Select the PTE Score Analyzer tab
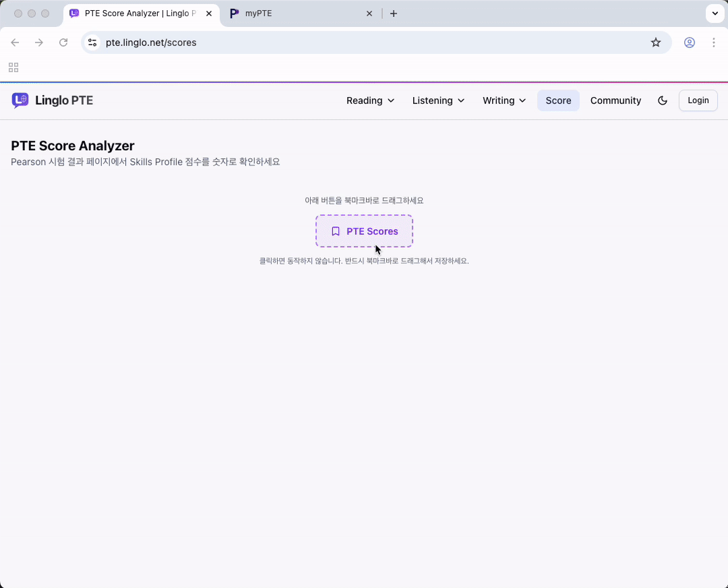Screen dimensions: 728x588 [141, 13]
